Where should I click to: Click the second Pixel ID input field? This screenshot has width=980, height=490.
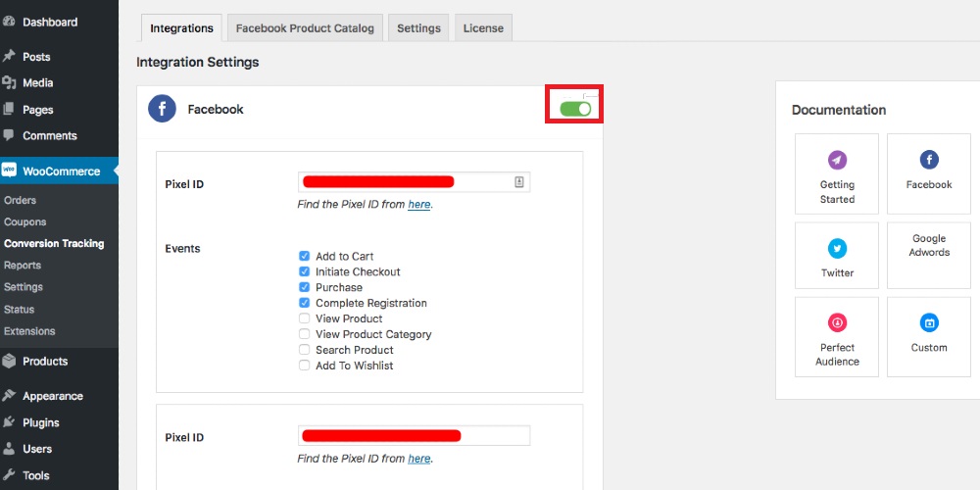414,436
